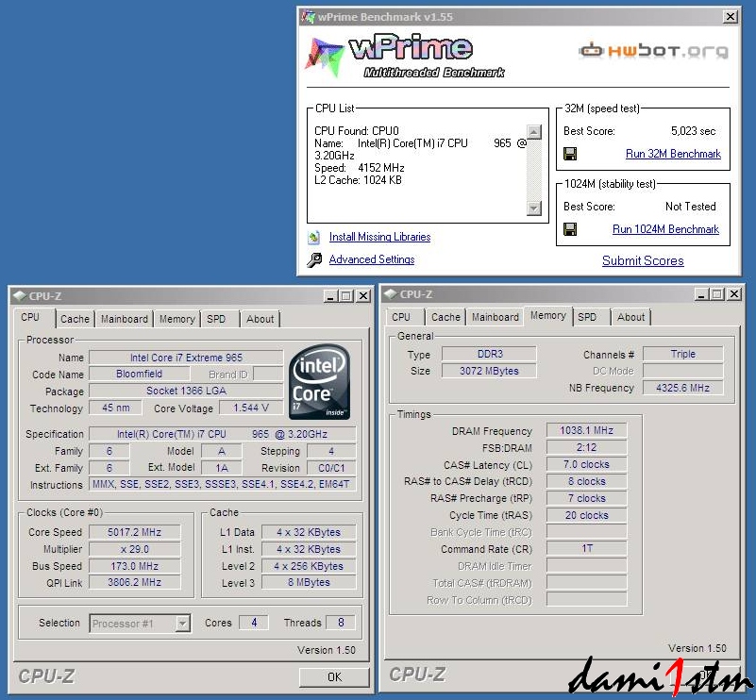Click the save icon in 1024M stability test
Screen dimensions: 756x700
point(570,229)
